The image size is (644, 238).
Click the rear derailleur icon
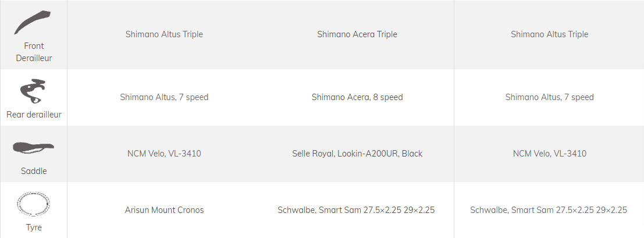33,91
